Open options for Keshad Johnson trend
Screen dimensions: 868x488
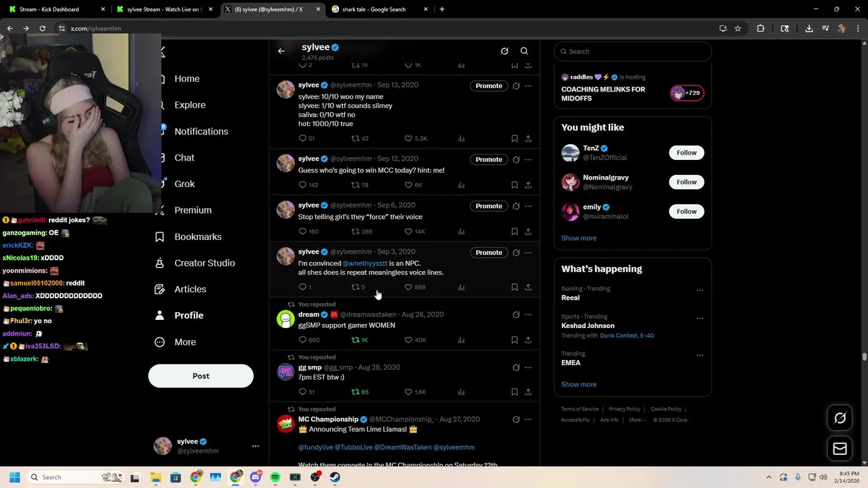700,318
